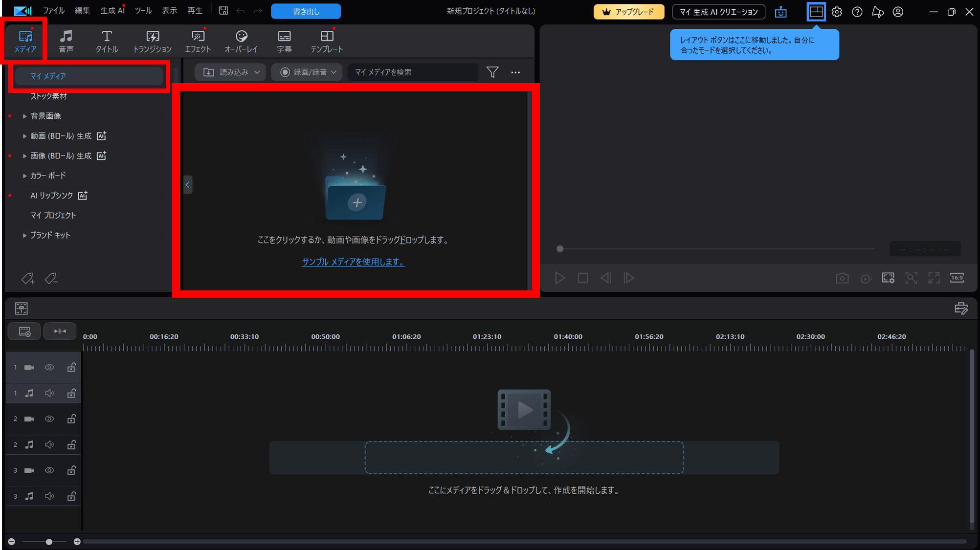The height and width of the screenshot is (550, 980).
Task: Open the タイトル (title) room
Action: (107, 41)
